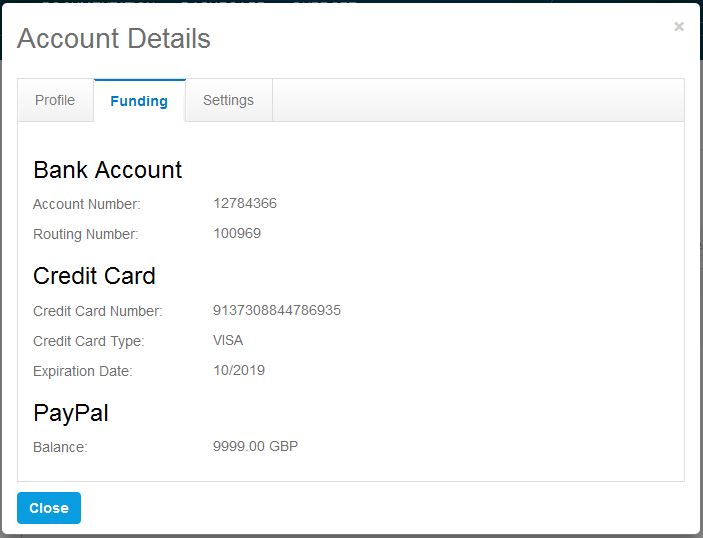Screen dimensions: 703x538
Task: Click the Balance label
Action: [x=60, y=447]
